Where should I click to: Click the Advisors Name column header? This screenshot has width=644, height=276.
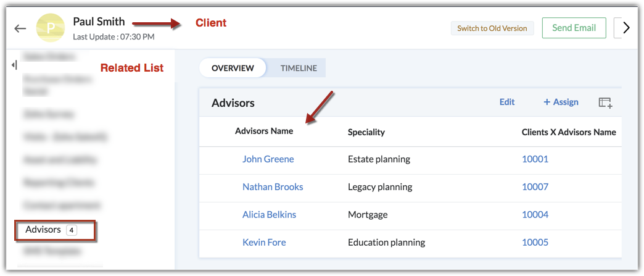point(264,131)
